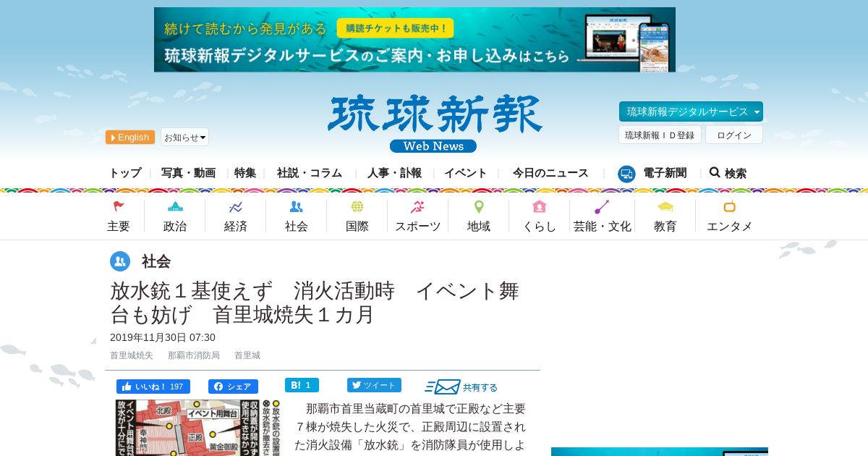The height and width of the screenshot is (456, 868).
Task: Open the digital service banner ad
Action: 414,40
